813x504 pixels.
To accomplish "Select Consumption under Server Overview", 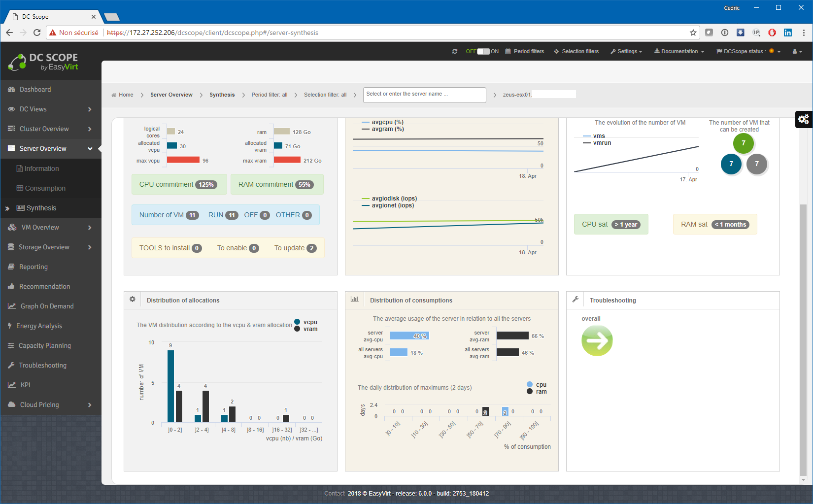I will (45, 188).
